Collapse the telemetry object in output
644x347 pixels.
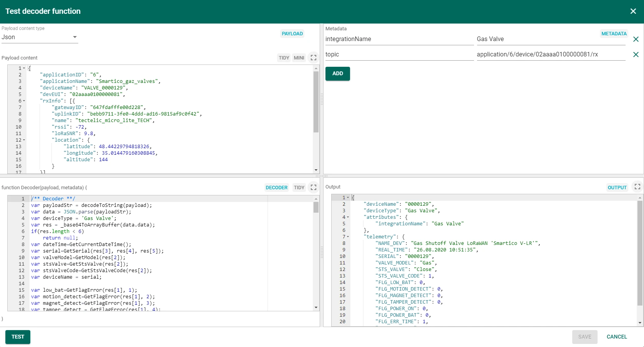(348, 237)
